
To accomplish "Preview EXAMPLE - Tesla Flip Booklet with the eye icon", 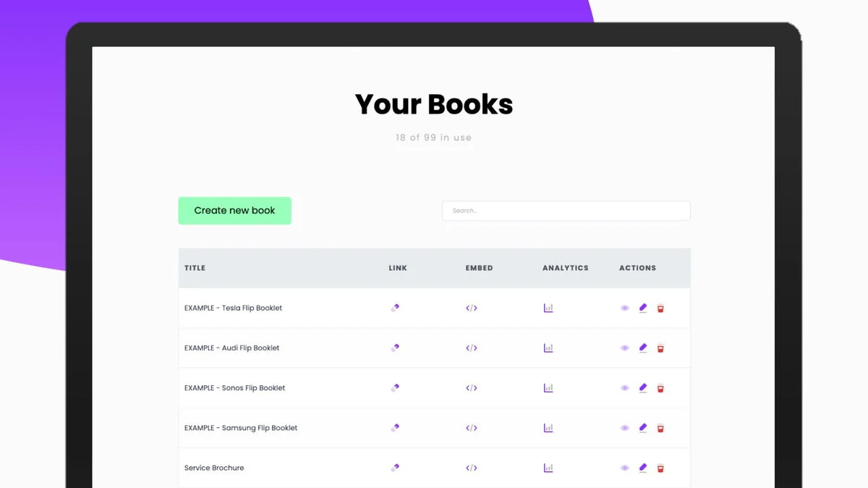I will 624,307.
